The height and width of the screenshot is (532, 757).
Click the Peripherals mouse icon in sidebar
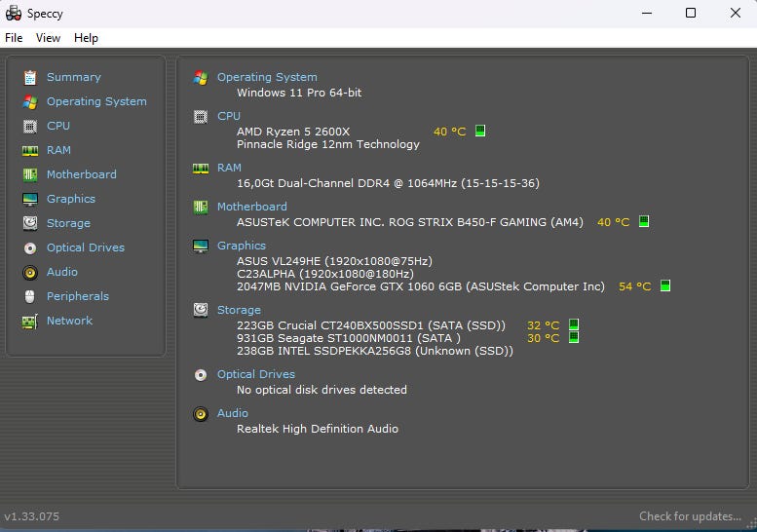(30, 296)
